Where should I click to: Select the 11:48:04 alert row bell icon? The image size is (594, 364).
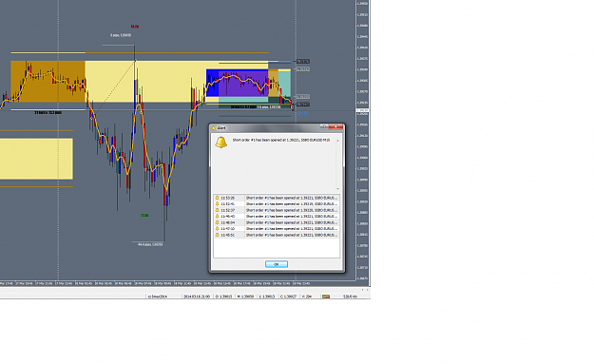pos(217,222)
